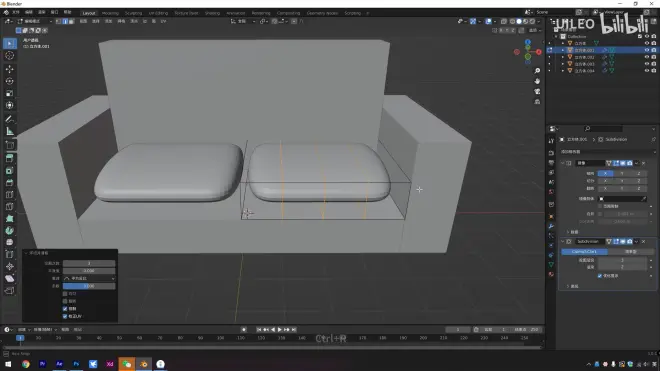The image size is (660, 371).
Task: Select the Rip Region tool
Action: tap(10, 291)
